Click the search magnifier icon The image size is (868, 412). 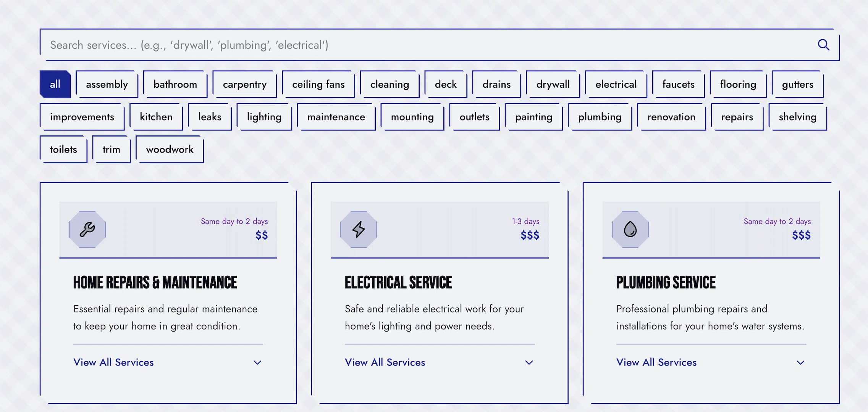(x=824, y=45)
